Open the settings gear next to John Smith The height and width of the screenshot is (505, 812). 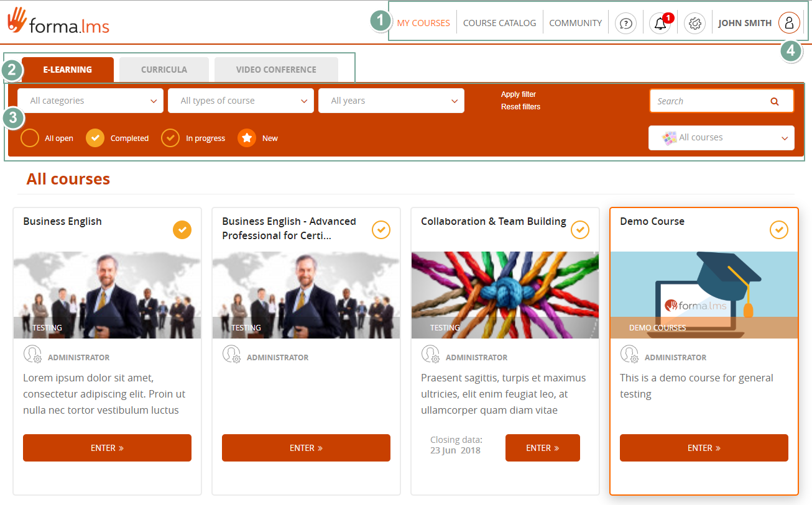coord(694,23)
